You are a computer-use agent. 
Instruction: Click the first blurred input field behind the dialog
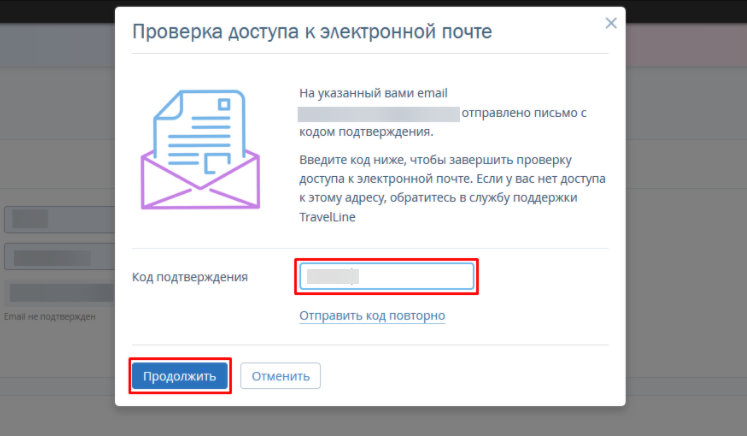pos(60,219)
